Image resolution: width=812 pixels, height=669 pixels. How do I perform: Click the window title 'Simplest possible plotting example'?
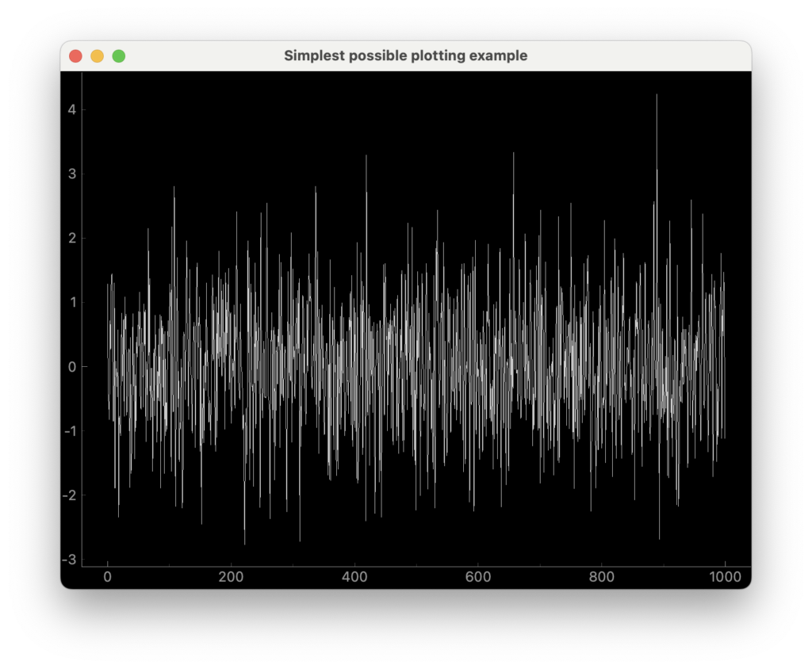coord(405,56)
